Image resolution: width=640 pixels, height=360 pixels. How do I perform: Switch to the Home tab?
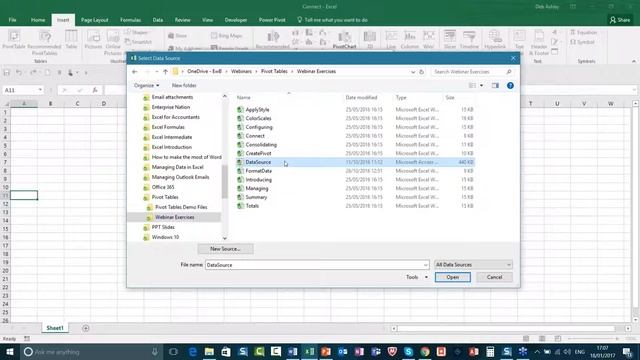point(38,20)
